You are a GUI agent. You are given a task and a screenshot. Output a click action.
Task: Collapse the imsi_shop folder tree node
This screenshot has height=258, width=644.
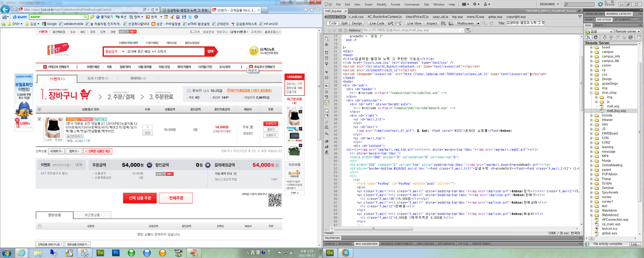point(591,93)
